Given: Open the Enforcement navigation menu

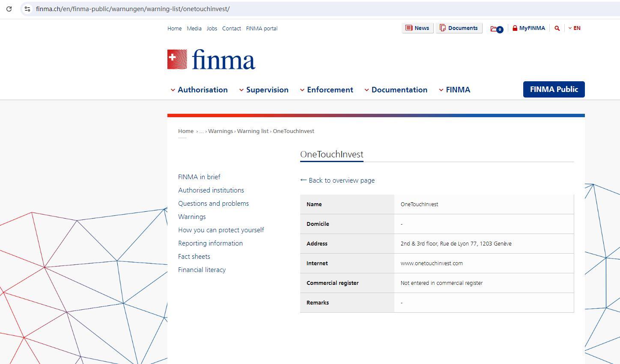Looking at the screenshot, I should (326, 90).
